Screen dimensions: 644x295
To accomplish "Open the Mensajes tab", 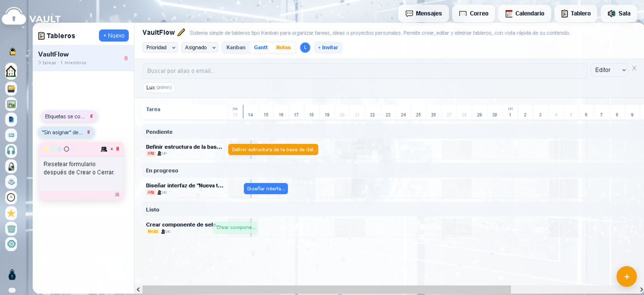I will click(424, 14).
